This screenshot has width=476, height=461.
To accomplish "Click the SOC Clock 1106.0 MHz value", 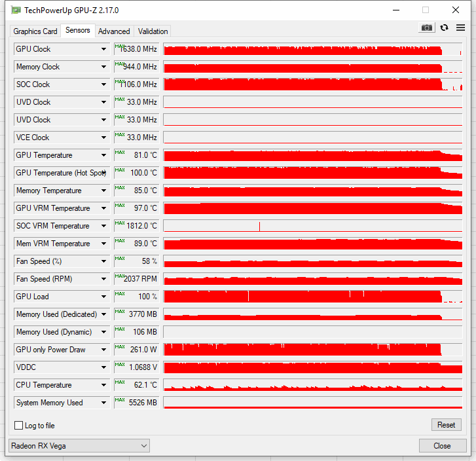I will (x=137, y=84).
